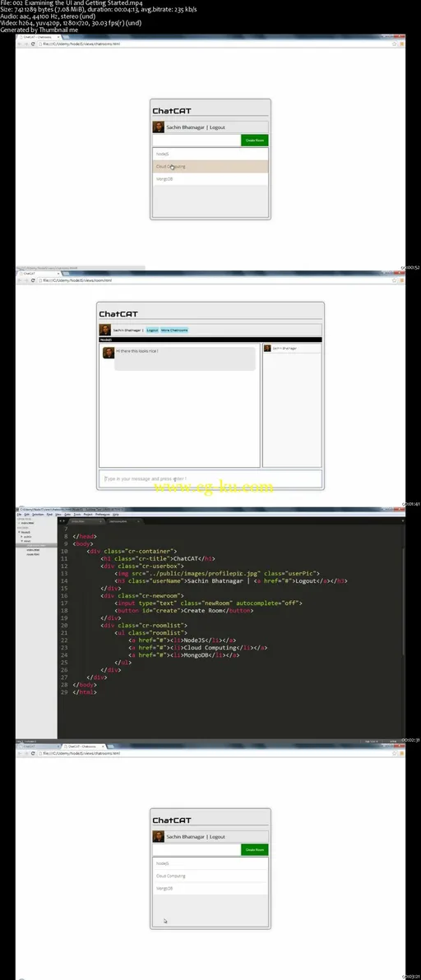Click line number 16 in Sublime gutter
This screenshot has width=421, height=980.
pyautogui.click(x=64, y=595)
